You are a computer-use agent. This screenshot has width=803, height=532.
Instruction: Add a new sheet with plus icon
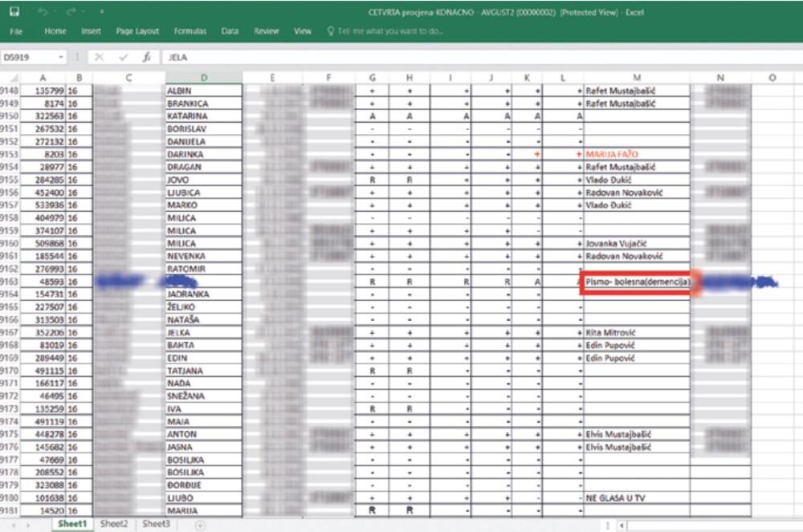click(x=200, y=525)
